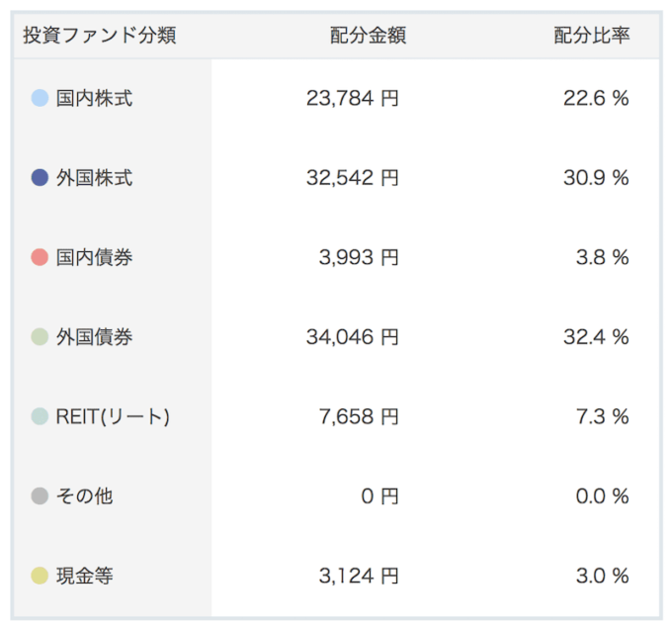Select the 現金等 row label

point(84,576)
